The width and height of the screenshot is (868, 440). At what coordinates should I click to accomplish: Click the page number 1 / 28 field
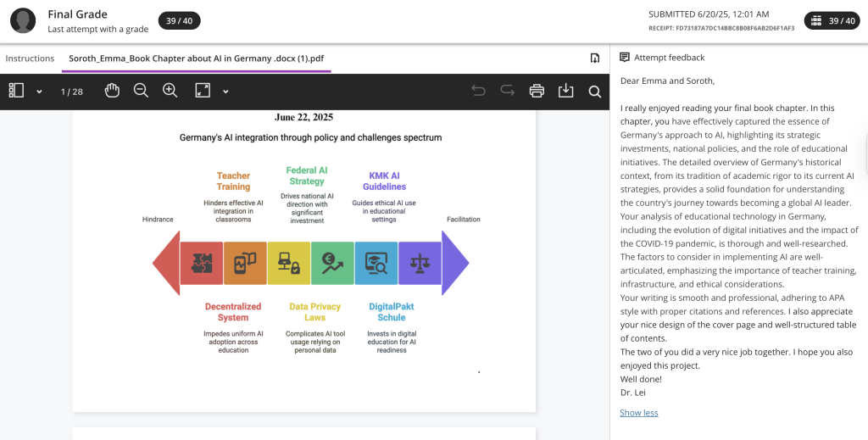71,92
